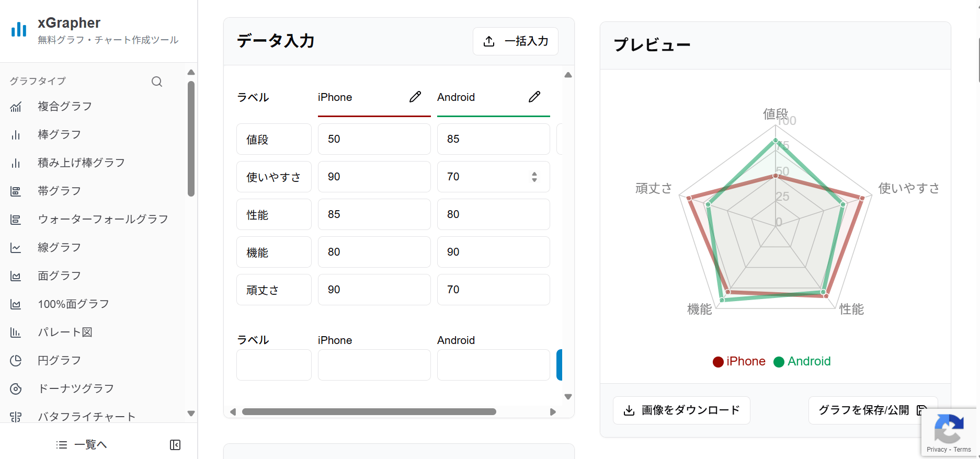Viewport: 980px width, 459px height.
Task: Select the バタフライチャート type
Action: 86,417
